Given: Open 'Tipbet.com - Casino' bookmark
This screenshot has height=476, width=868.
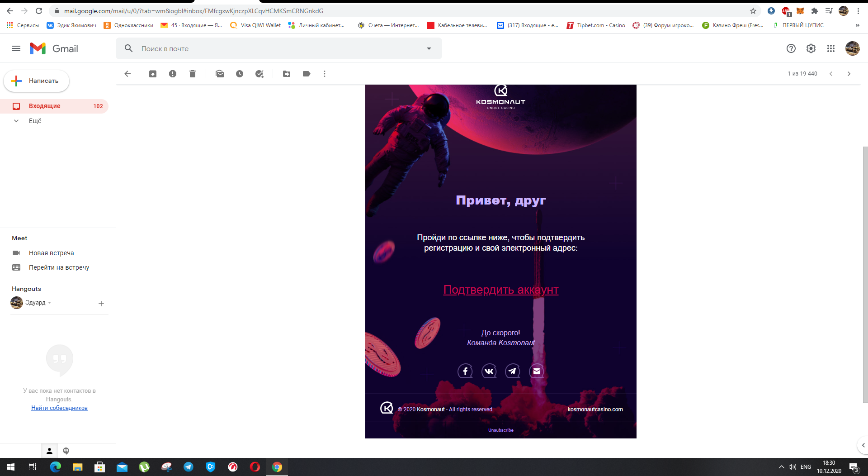Looking at the screenshot, I should point(596,25).
